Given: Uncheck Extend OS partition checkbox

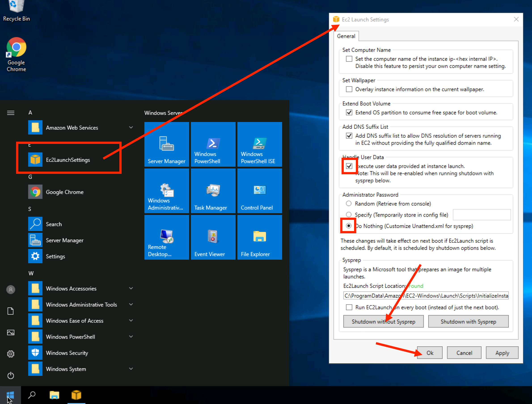Looking at the screenshot, I should [x=349, y=112].
